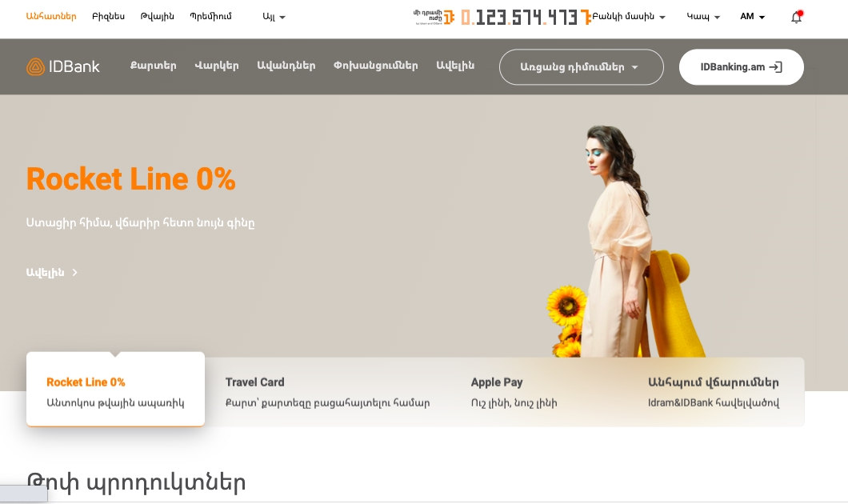Expand the Այլ dropdown
848x504 pixels.
(274, 17)
